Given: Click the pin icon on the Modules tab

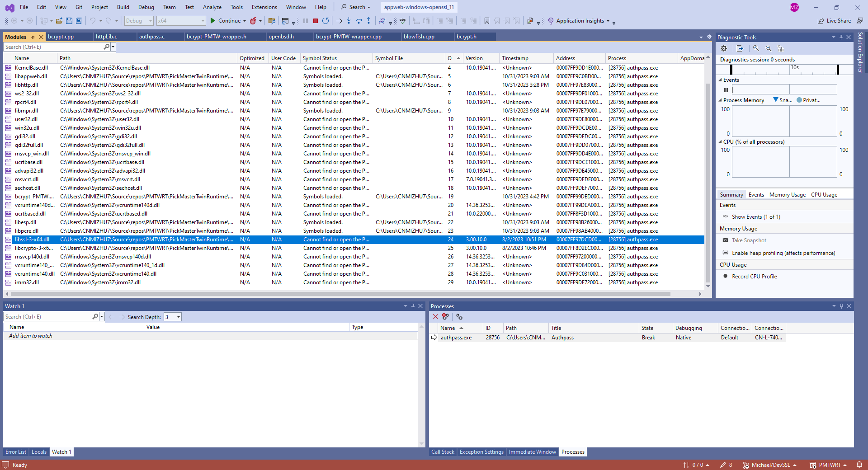Looking at the screenshot, I should 33,37.
